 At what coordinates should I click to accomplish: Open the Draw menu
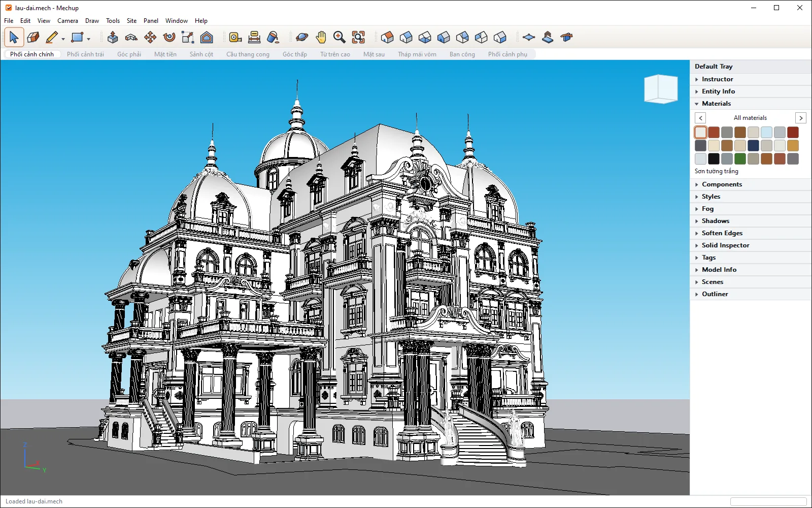(92, 21)
